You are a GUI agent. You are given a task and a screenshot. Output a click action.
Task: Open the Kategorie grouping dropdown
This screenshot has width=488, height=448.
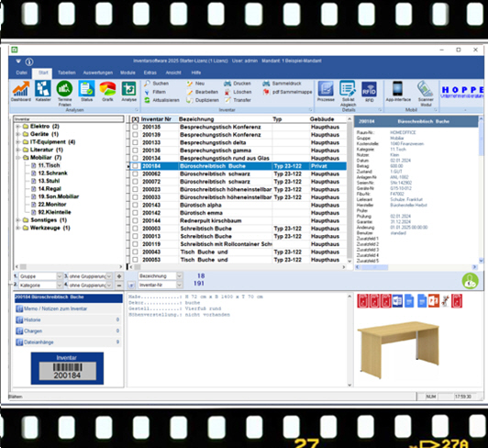pyautogui.click(x=60, y=286)
